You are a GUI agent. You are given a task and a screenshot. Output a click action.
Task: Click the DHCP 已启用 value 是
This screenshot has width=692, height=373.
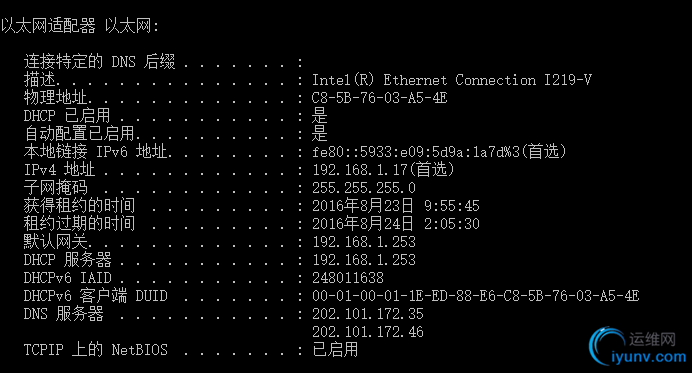(320, 116)
